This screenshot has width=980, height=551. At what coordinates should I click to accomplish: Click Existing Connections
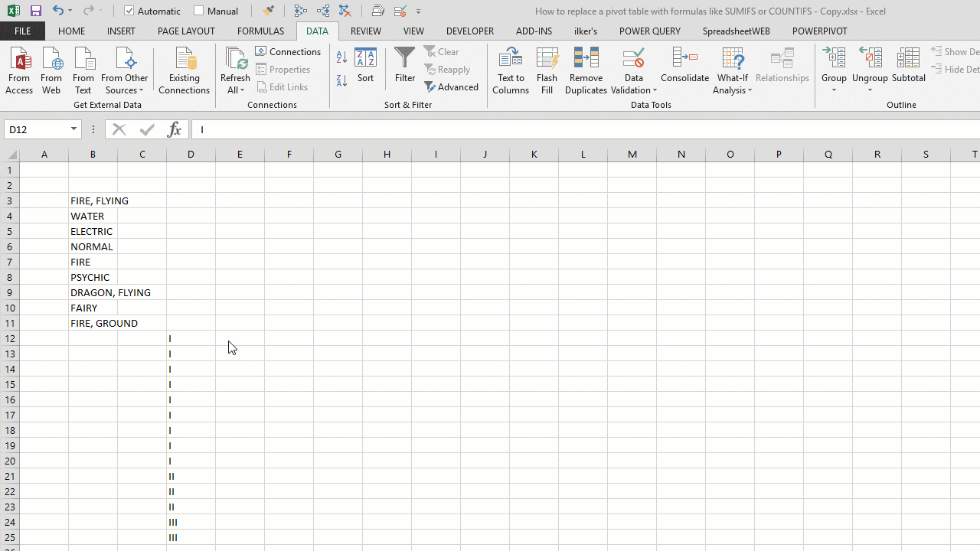[184, 69]
